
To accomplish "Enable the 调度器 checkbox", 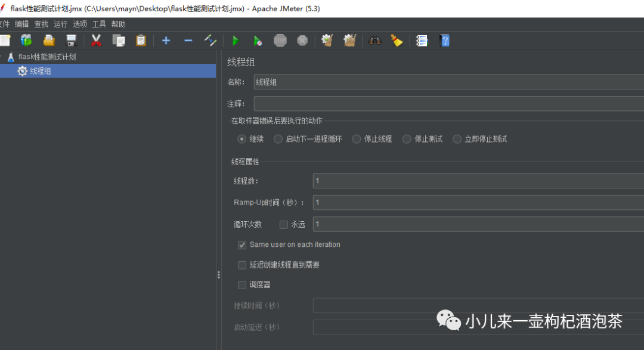I will [x=242, y=284].
